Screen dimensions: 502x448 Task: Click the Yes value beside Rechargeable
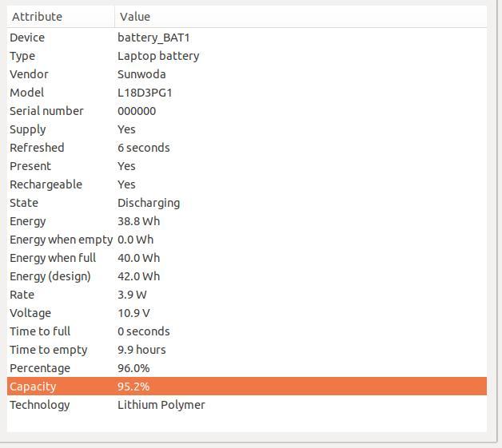(x=126, y=184)
